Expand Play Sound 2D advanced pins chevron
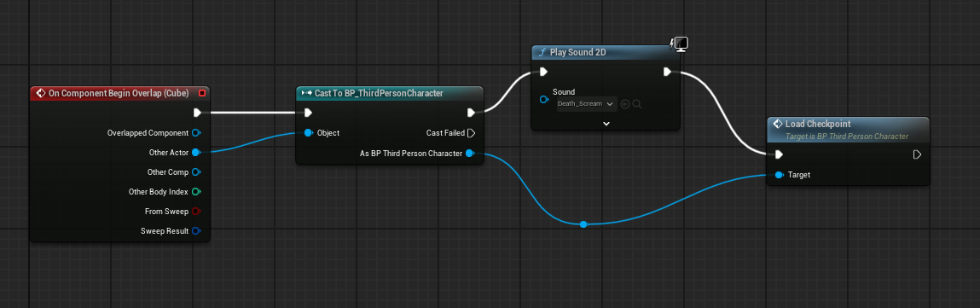The height and width of the screenshot is (308, 980). point(606,124)
